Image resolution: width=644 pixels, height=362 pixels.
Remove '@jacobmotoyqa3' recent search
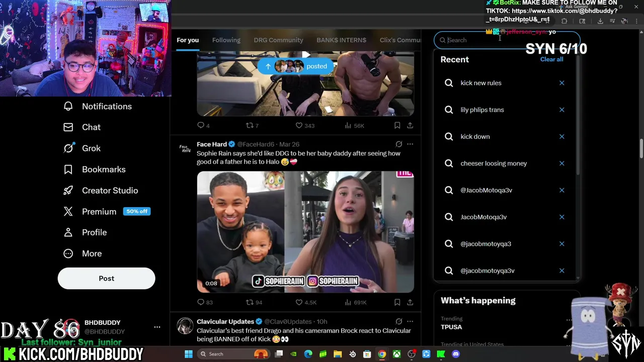point(561,244)
